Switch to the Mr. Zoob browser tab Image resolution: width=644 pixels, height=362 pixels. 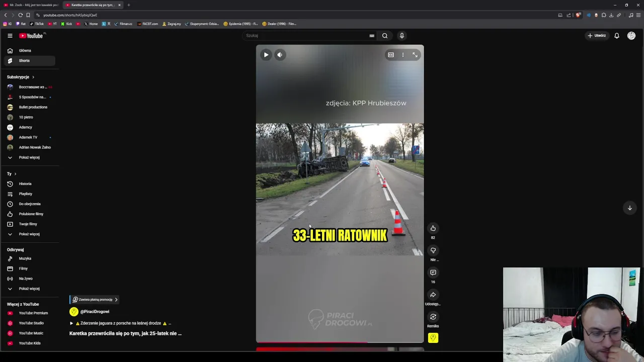coord(31,5)
